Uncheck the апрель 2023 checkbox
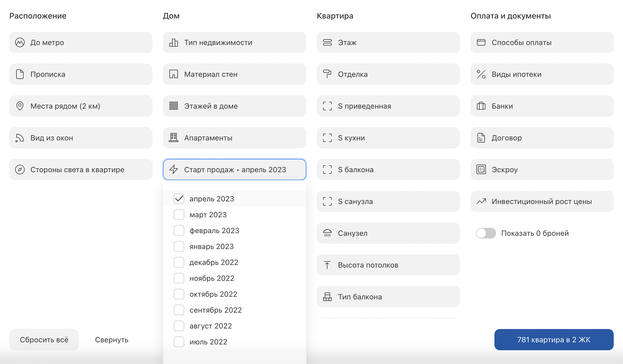Screen dimensions: 623x364 [179, 199]
